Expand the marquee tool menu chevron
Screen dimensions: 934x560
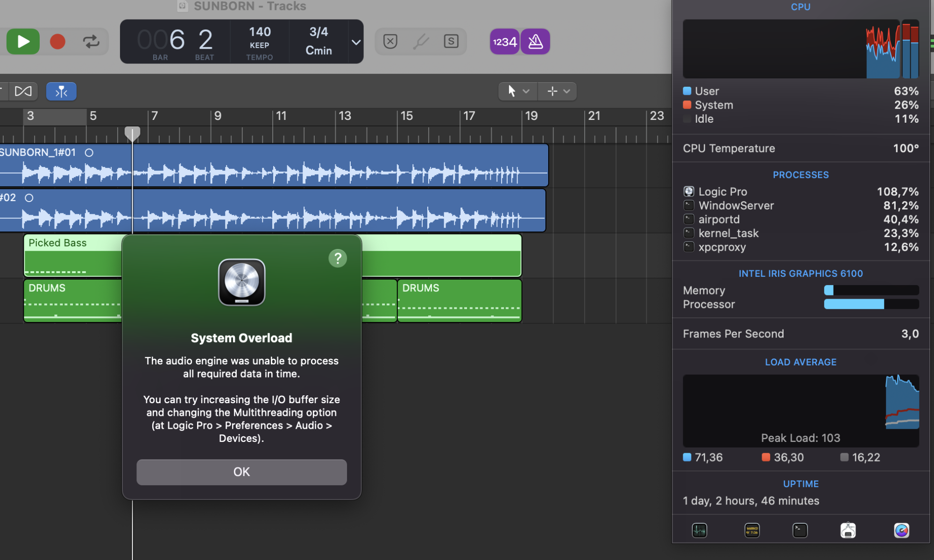coord(566,91)
